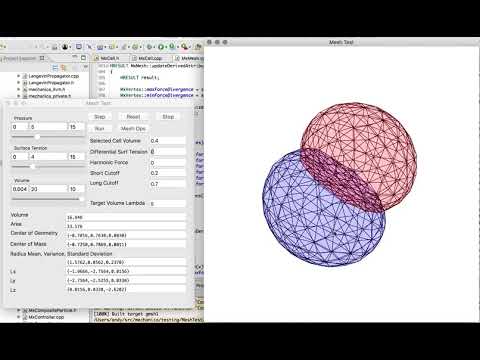Click the Volume current value field showing 20
This screenshot has width=480, height=360.
point(49,189)
